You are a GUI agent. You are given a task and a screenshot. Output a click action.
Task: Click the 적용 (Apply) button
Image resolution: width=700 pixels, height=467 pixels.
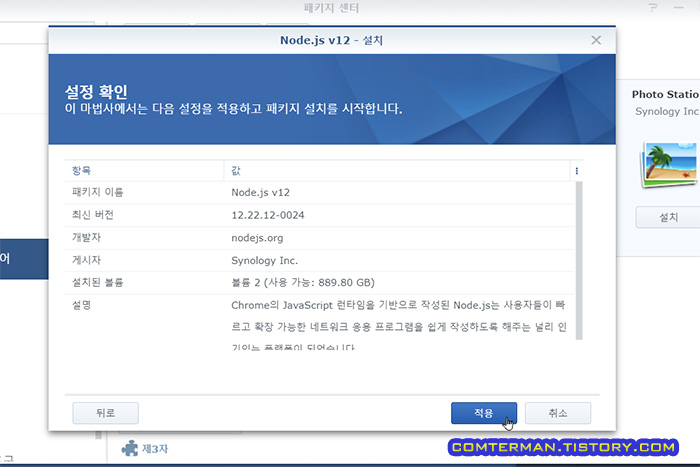pyautogui.click(x=484, y=413)
